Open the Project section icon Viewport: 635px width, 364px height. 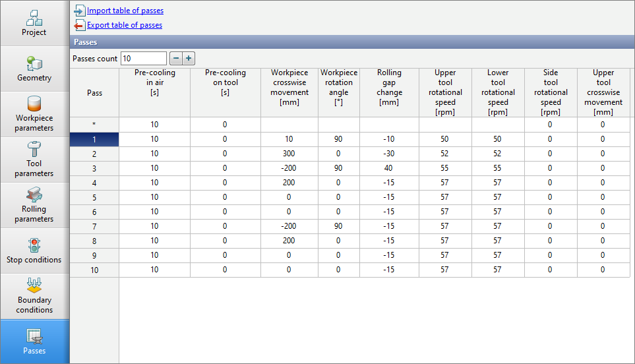pos(34,17)
